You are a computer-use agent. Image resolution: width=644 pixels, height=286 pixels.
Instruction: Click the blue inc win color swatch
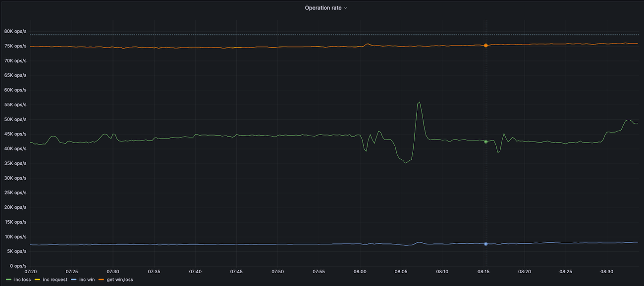pos(73,280)
